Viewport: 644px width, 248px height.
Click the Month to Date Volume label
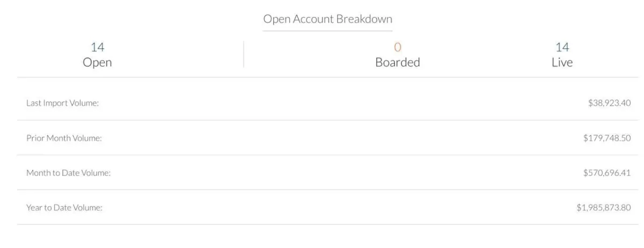(x=69, y=172)
